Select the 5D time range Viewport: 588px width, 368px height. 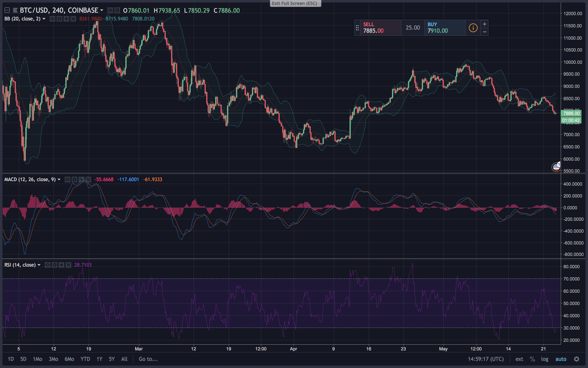click(23, 359)
